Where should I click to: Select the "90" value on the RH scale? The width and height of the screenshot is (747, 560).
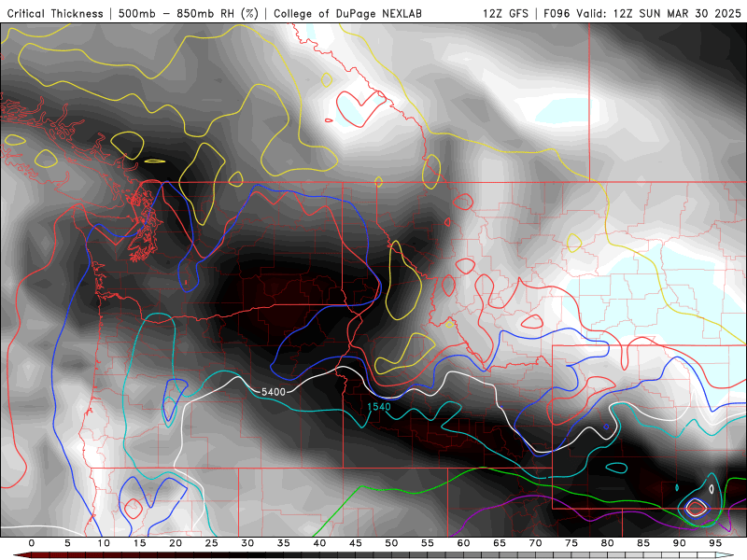click(680, 543)
